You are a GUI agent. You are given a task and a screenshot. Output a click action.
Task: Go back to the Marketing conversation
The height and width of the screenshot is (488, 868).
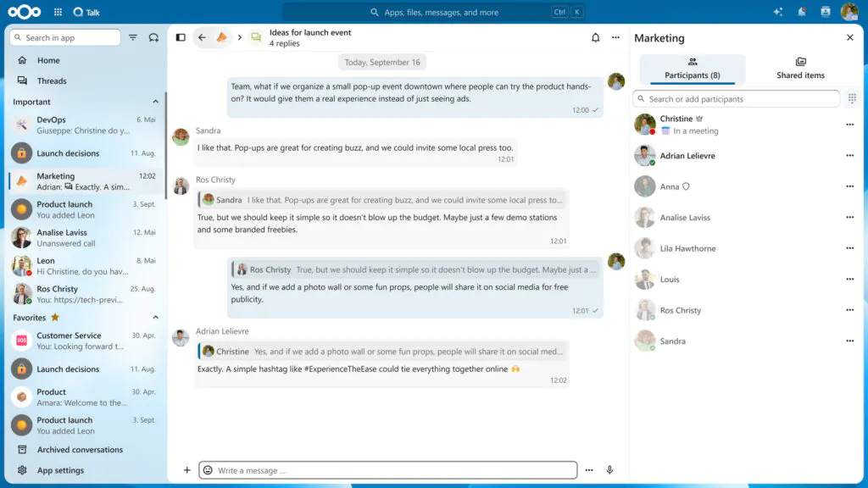(x=202, y=37)
